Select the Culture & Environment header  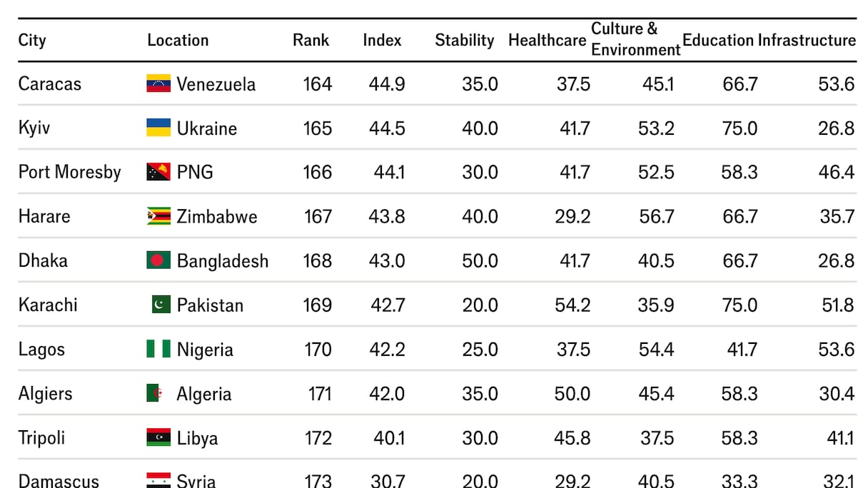point(635,39)
